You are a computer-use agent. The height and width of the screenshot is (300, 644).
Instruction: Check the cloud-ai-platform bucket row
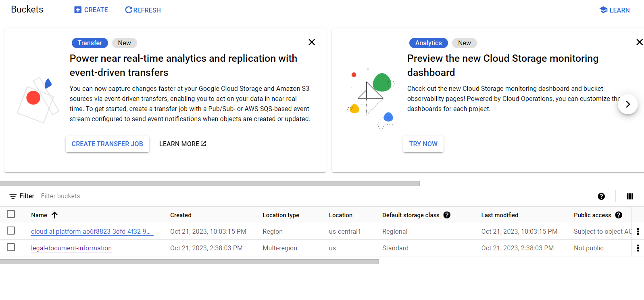tap(11, 231)
